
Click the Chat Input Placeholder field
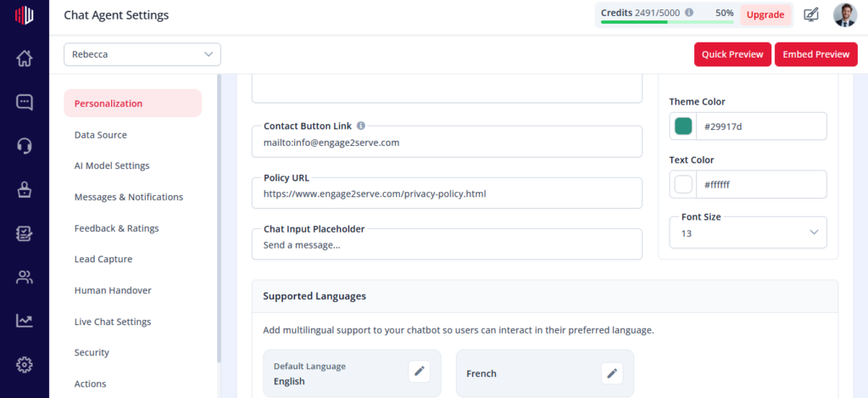pyautogui.click(x=447, y=244)
